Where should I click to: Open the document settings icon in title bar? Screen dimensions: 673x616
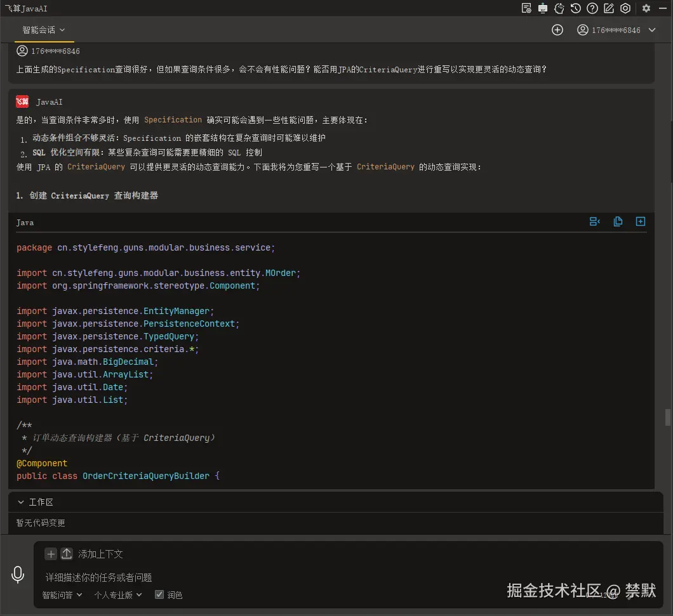[x=526, y=8]
